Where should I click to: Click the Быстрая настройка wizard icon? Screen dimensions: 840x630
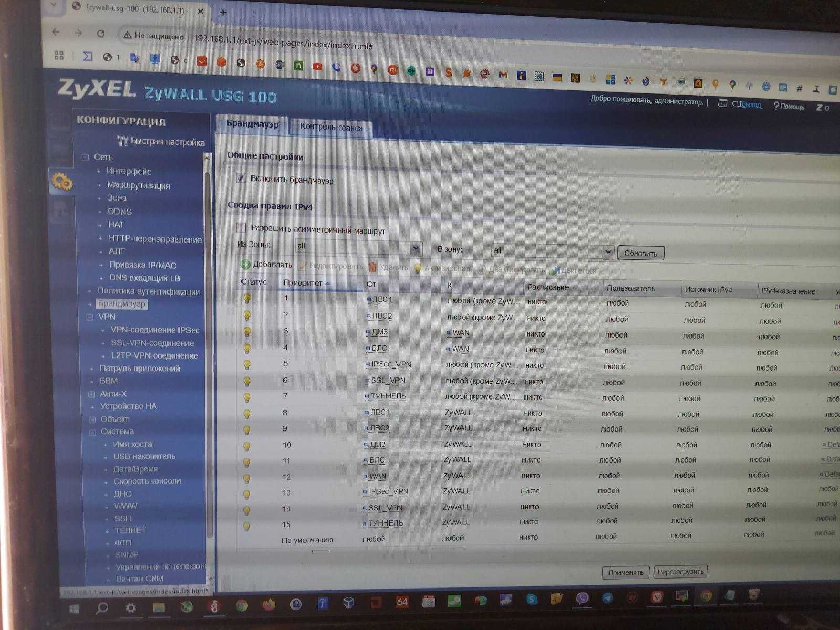point(123,141)
